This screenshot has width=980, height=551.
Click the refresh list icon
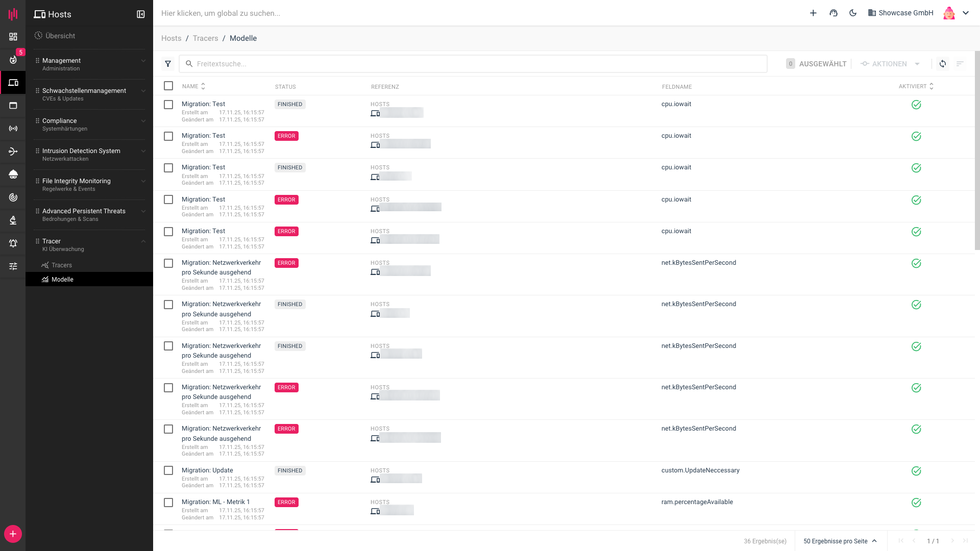point(943,64)
